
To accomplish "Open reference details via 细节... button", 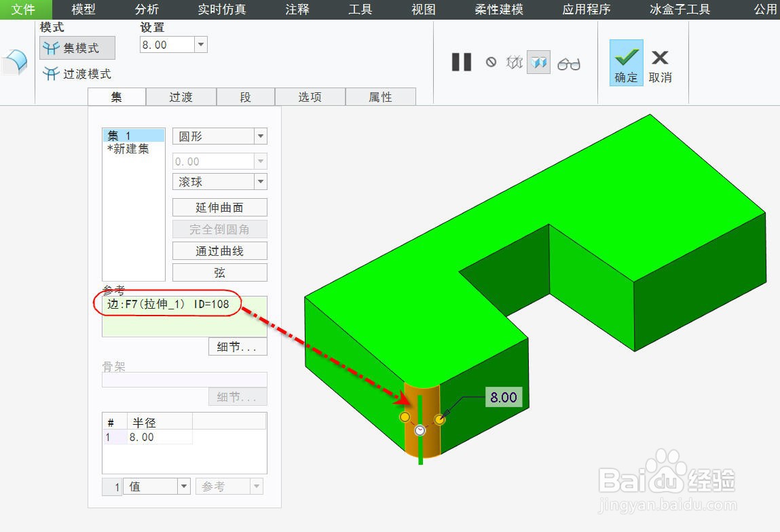I will (237, 346).
